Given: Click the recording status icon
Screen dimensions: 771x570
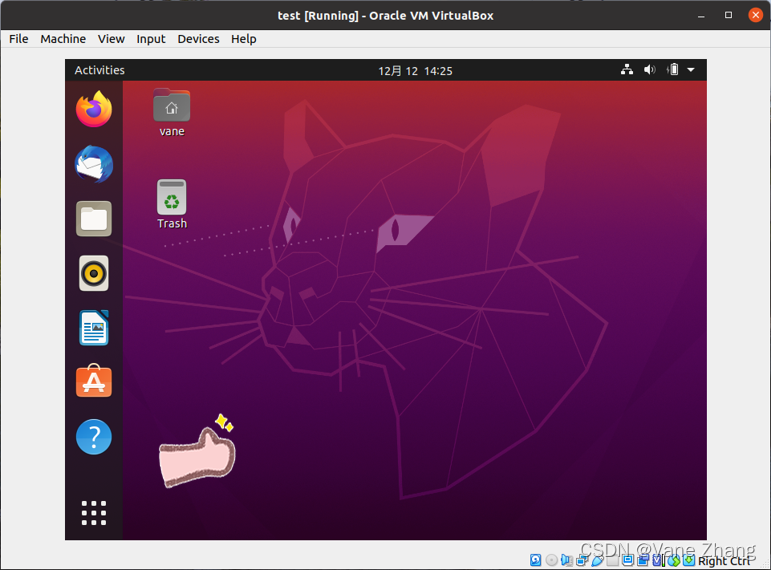Looking at the screenshot, I should coord(643,560).
